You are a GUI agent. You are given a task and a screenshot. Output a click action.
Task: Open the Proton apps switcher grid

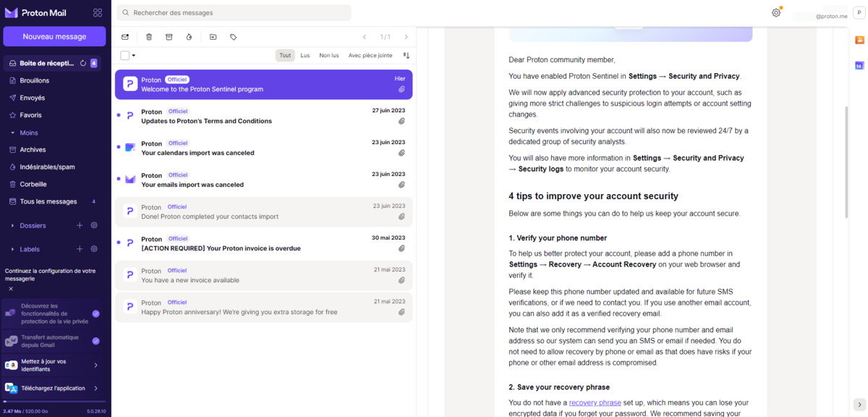(98, 13)
